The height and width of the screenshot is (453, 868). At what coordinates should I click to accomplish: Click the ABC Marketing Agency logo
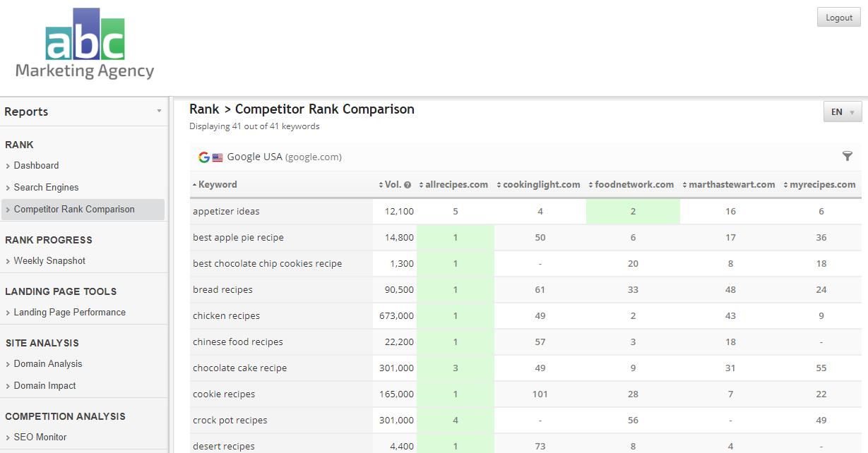[85, 44]
